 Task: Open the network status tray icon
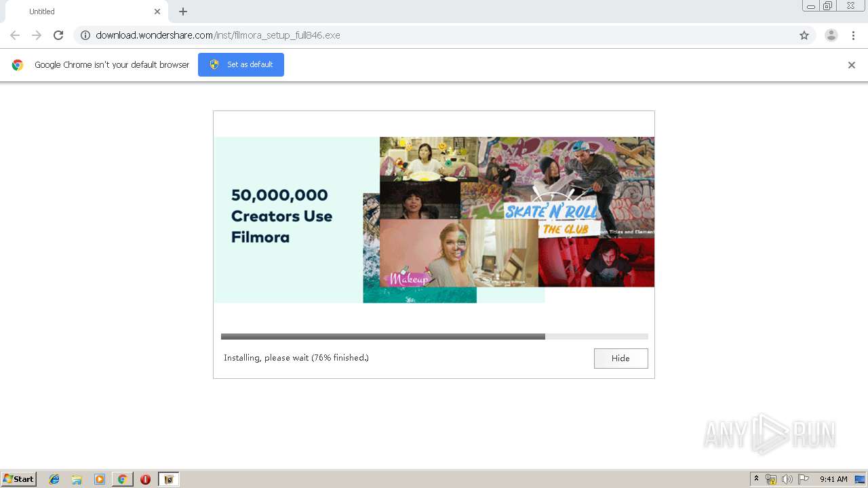coord(771,479)
